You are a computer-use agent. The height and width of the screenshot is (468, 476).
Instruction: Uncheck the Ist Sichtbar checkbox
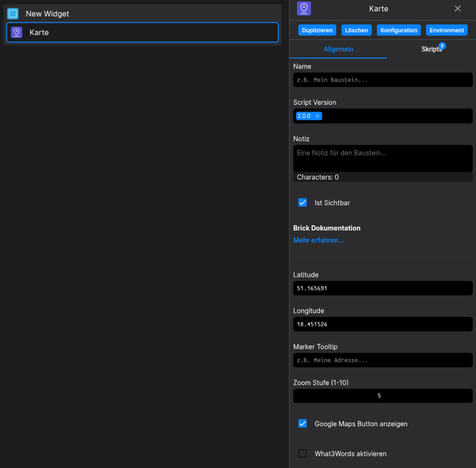coord(303,203)
